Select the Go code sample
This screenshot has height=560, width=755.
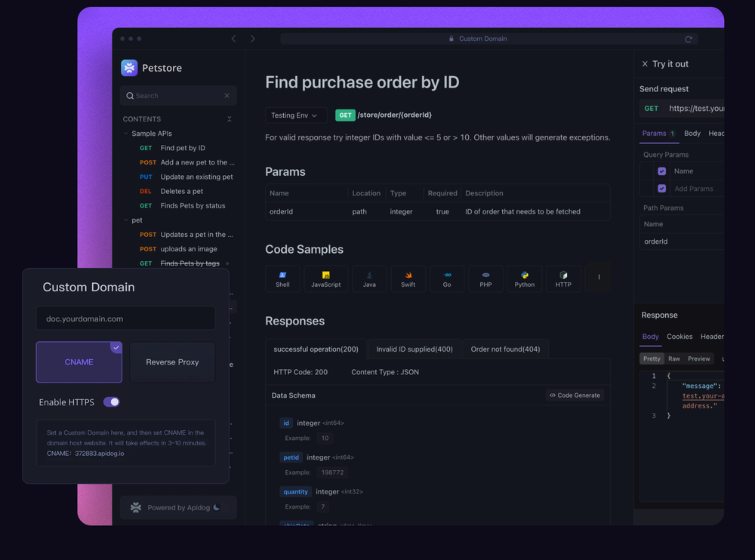(447, 278)
